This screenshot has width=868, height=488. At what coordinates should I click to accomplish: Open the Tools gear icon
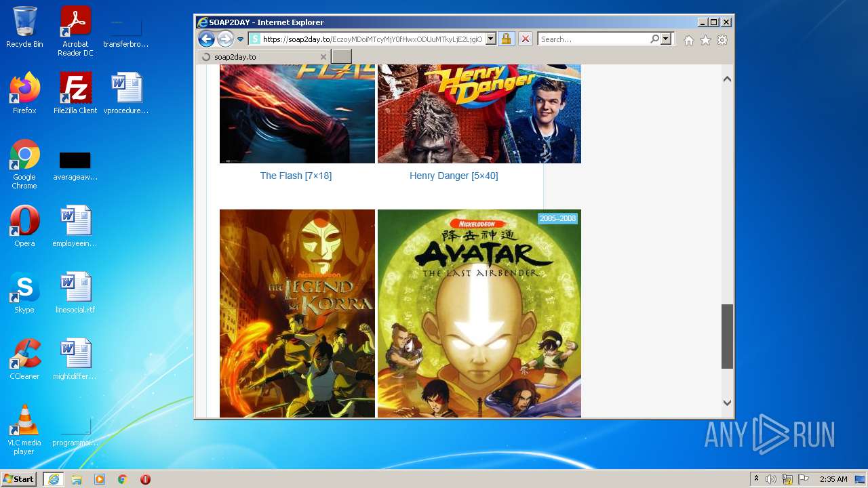tap(722, 40)
